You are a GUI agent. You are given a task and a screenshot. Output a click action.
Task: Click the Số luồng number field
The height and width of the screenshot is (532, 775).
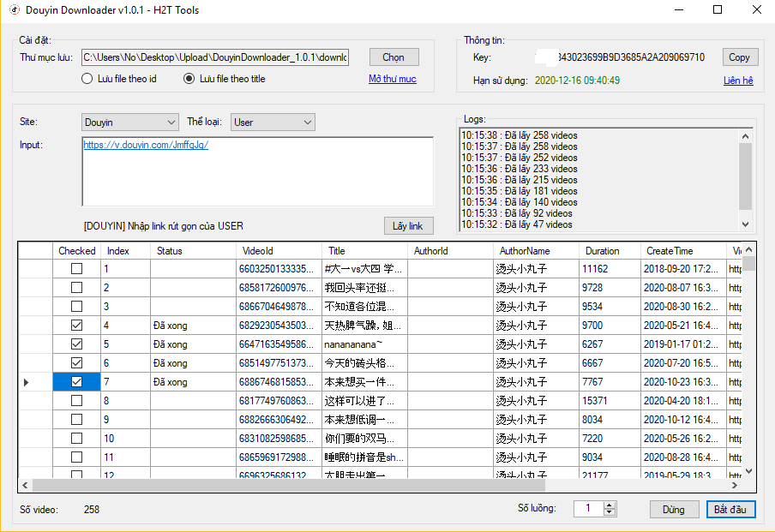pyautogui.click(x=589, y=508)
